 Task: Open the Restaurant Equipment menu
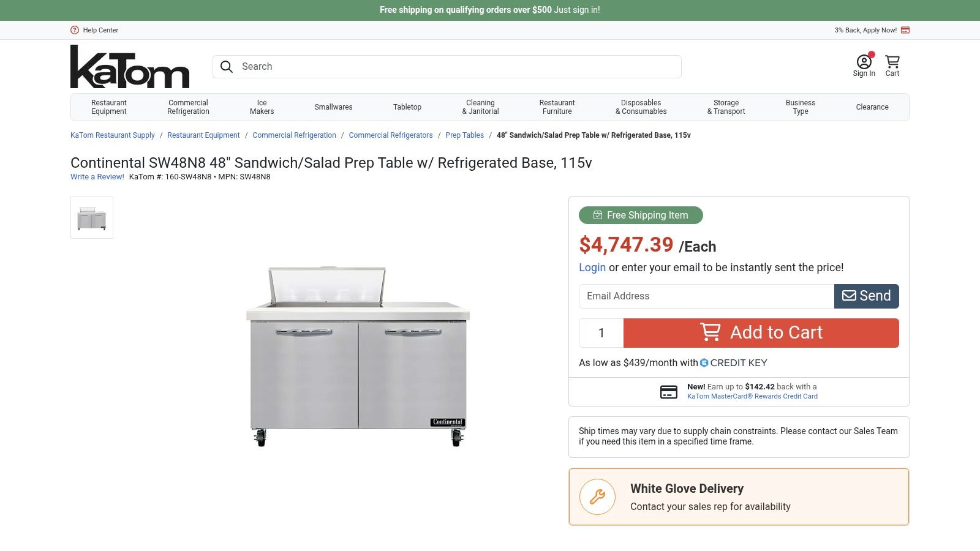click(x=109, y=107)
